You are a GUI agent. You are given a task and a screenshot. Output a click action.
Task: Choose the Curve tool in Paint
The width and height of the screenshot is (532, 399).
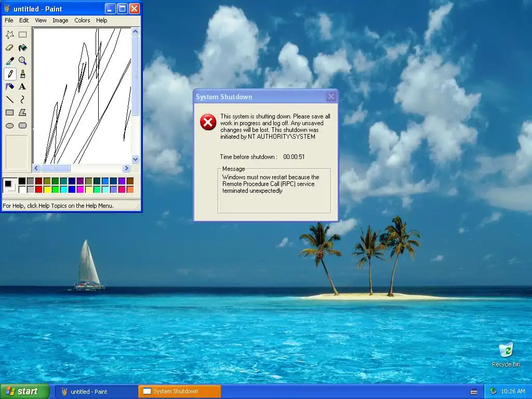22,99
